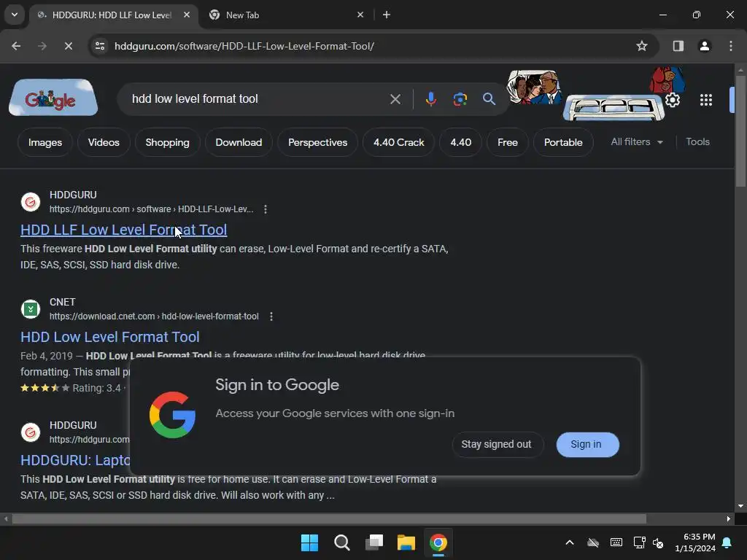Viewport: 747px width, 560px height.
Task: Stop page loading with the X button
Action: coord(68,46)
